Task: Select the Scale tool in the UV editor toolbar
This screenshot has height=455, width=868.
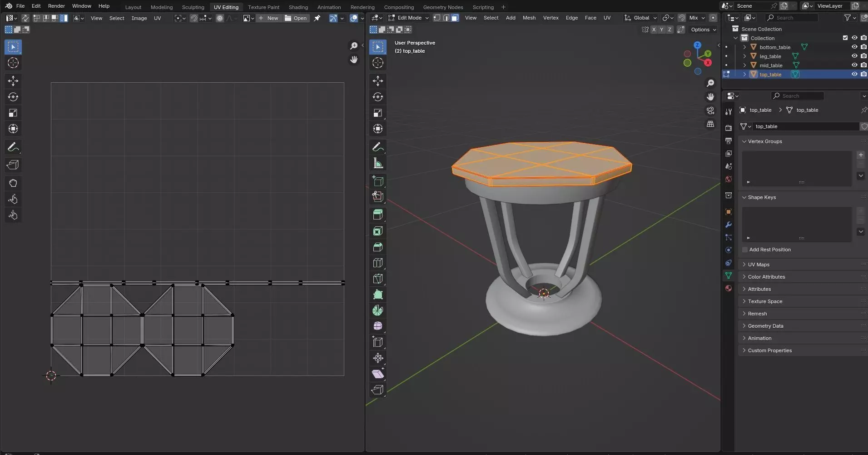Action: point(13,113)
